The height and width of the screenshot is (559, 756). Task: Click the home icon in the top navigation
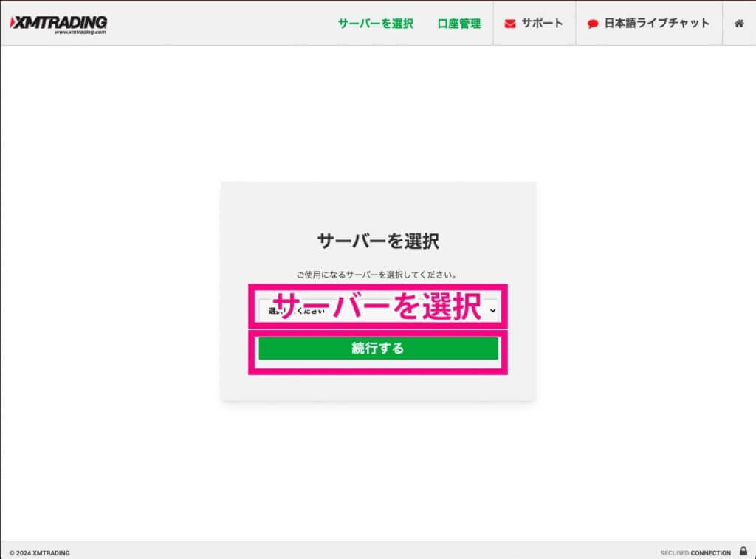(738, 23)
